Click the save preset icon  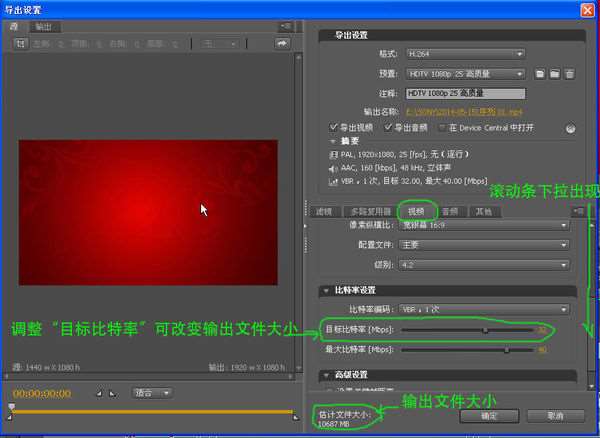tap(540, 74)
